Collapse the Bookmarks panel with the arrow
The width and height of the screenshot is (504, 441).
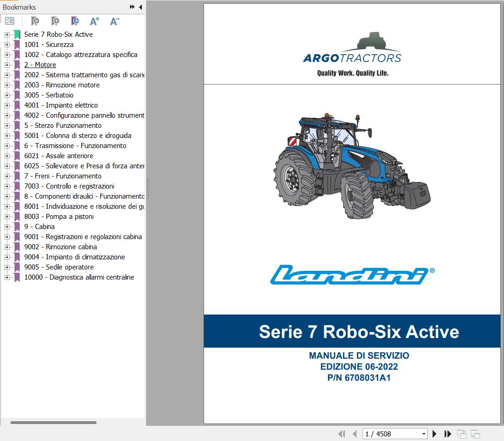click(140, 7)
